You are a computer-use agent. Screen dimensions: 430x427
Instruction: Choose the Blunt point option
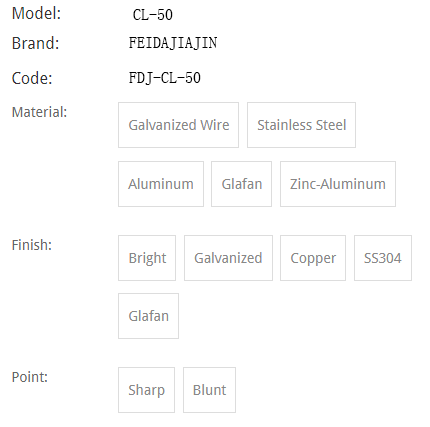(x=209, y=390)
